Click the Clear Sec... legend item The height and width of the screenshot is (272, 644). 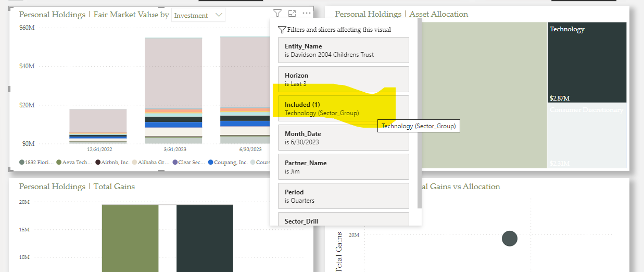189,162
